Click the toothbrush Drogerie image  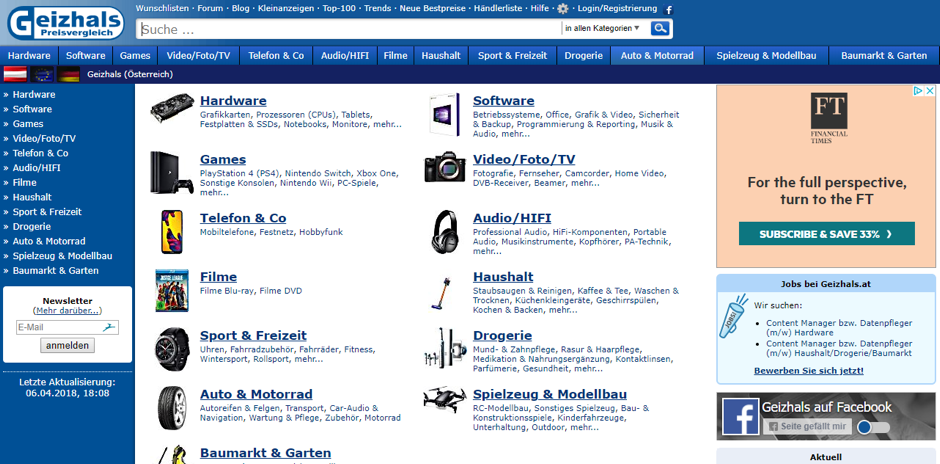click(x=444, y=348)
